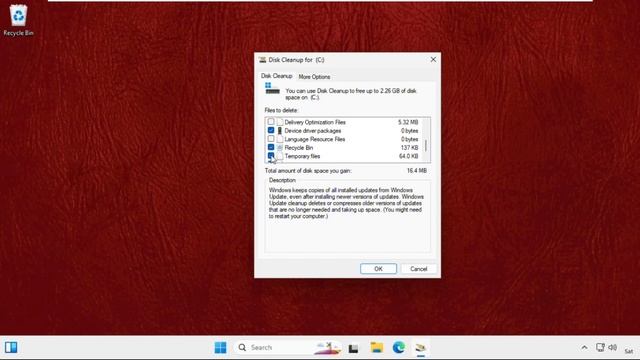Viewport: 640px width, 360px height.
Task: Open the network status tray icon
Action: [x=600, y=347]
